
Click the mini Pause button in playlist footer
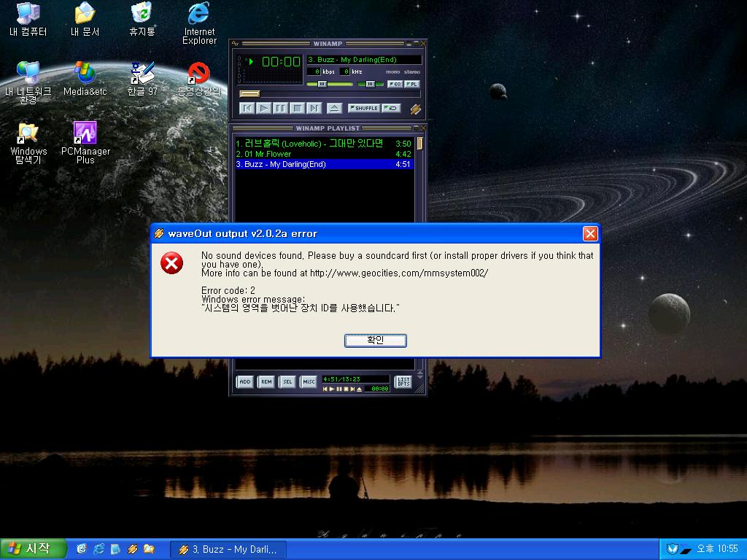pos(338,389)
